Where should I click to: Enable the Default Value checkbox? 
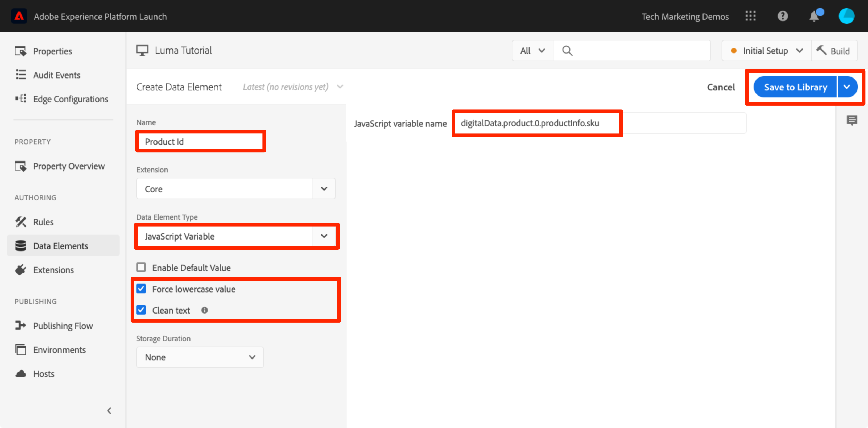coord(141,267)
